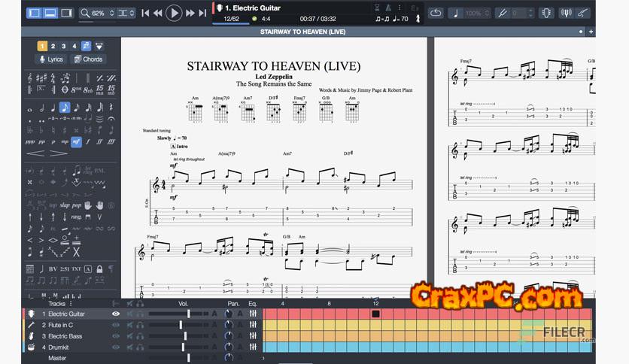Open the tuner fork icon in toolbar
The width and height of the screenshot is (629, 364).
tap(500, 13)
